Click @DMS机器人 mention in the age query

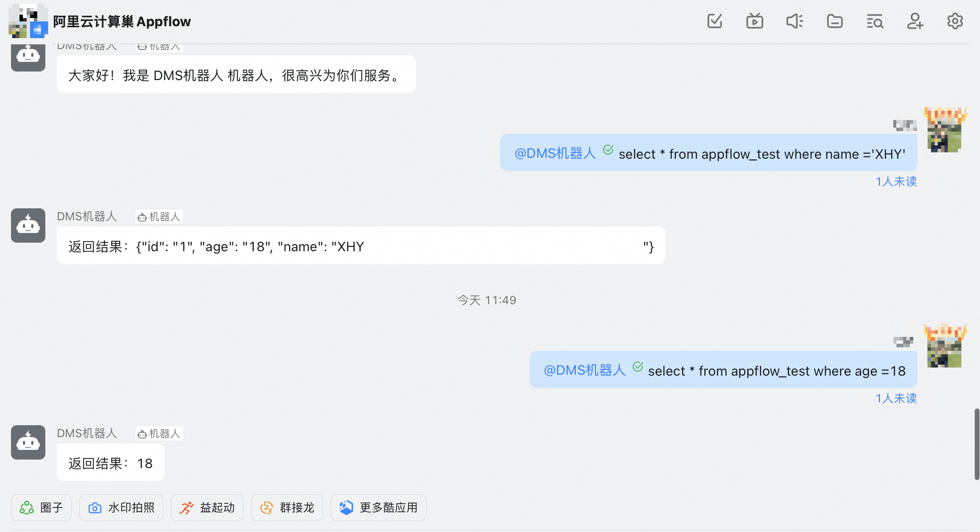pos(584,370)
